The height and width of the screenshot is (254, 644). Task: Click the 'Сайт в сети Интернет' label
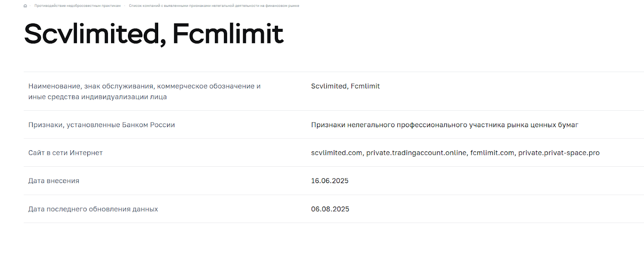tap(65, 153)
